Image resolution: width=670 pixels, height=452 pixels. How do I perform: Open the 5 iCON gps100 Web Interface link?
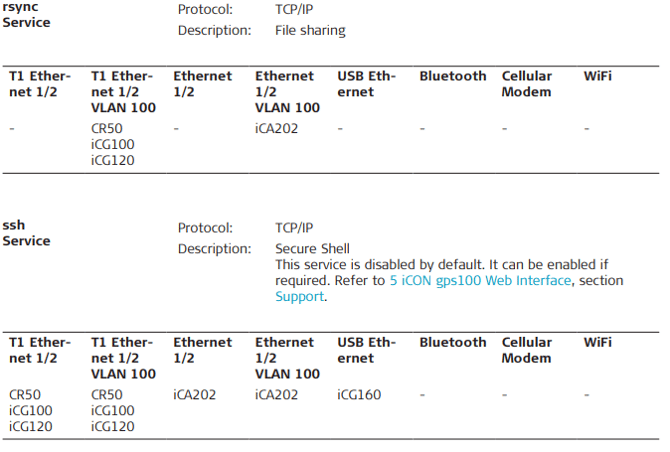tap(480, 281)
